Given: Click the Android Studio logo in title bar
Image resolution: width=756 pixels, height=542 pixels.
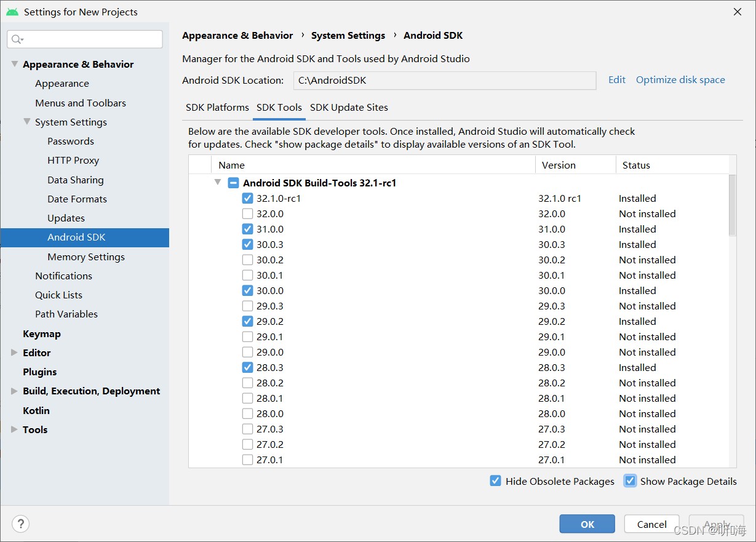Looking at the screenshot, I should click(12, 12).
